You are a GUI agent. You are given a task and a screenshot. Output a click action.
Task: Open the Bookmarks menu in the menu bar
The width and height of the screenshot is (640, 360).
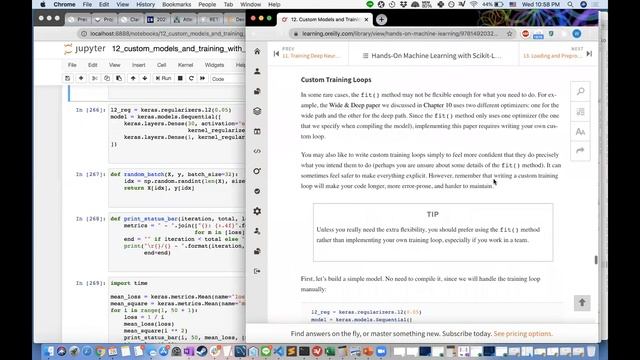176,4
